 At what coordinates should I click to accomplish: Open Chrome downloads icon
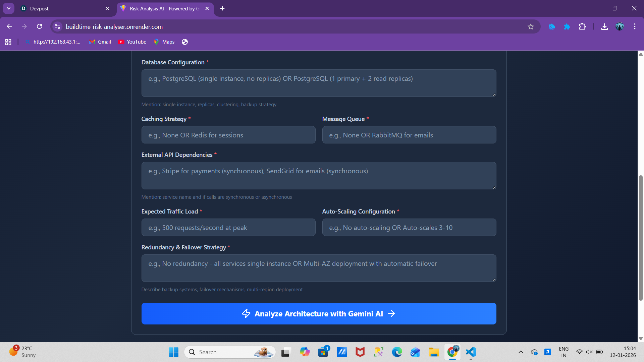tap(604, 26)
